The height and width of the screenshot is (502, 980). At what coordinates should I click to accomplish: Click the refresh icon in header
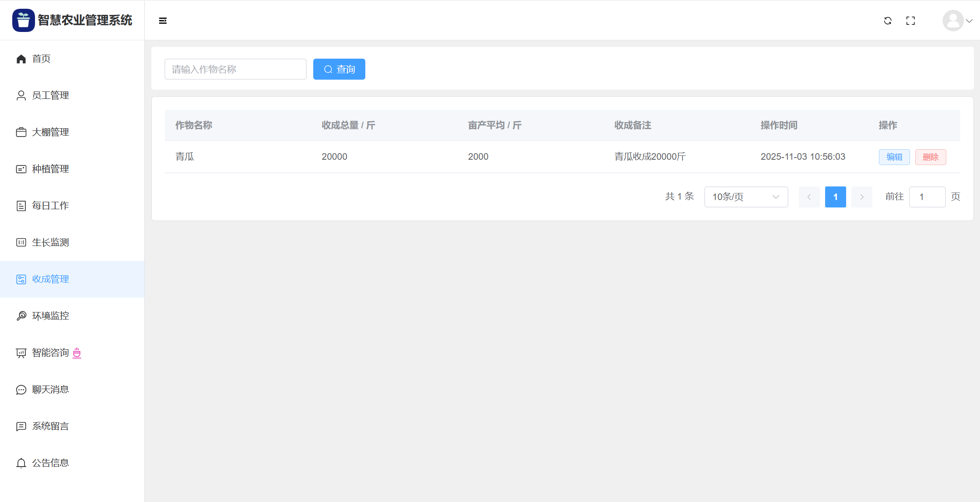pos(888,21)
